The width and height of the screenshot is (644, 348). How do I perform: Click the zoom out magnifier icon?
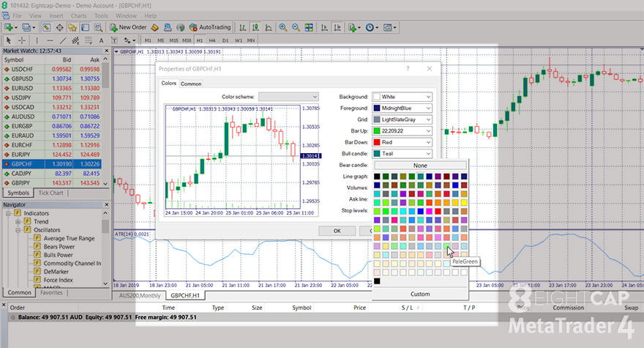(x=296, y=28)
